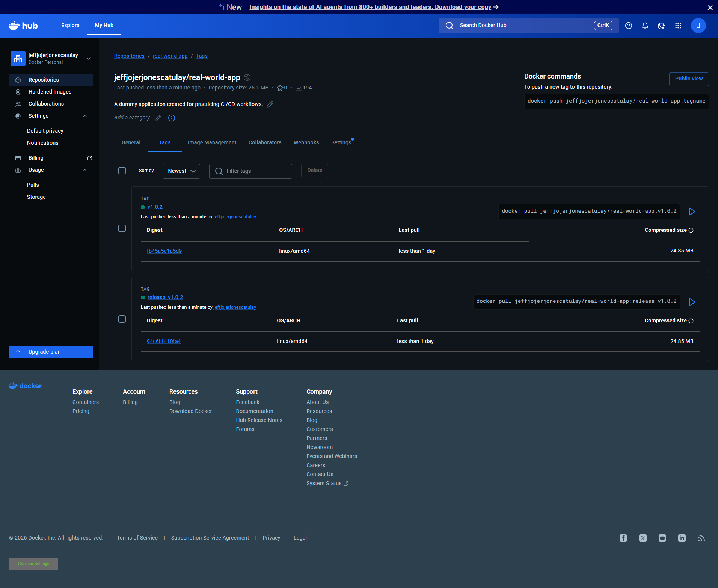Focus the Search Docker Hub field
Screen dimensions: 718x588
coord(529,26)
